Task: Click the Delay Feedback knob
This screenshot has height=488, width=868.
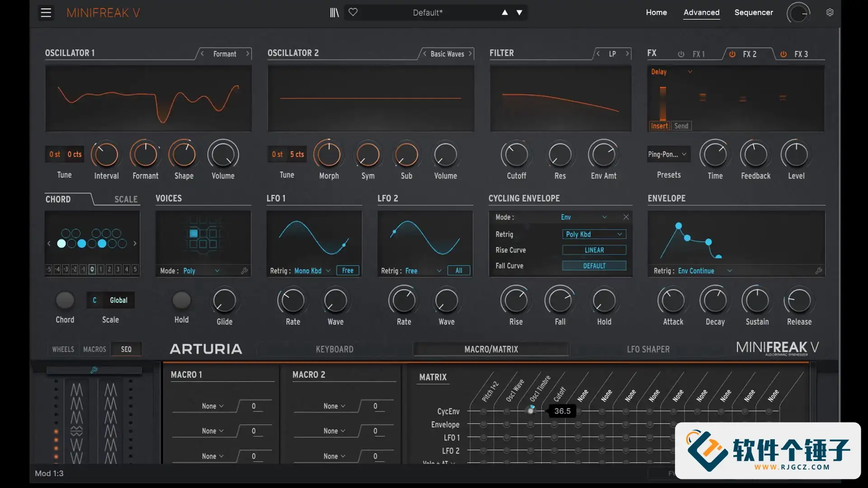Action: (x=755, y=155)
